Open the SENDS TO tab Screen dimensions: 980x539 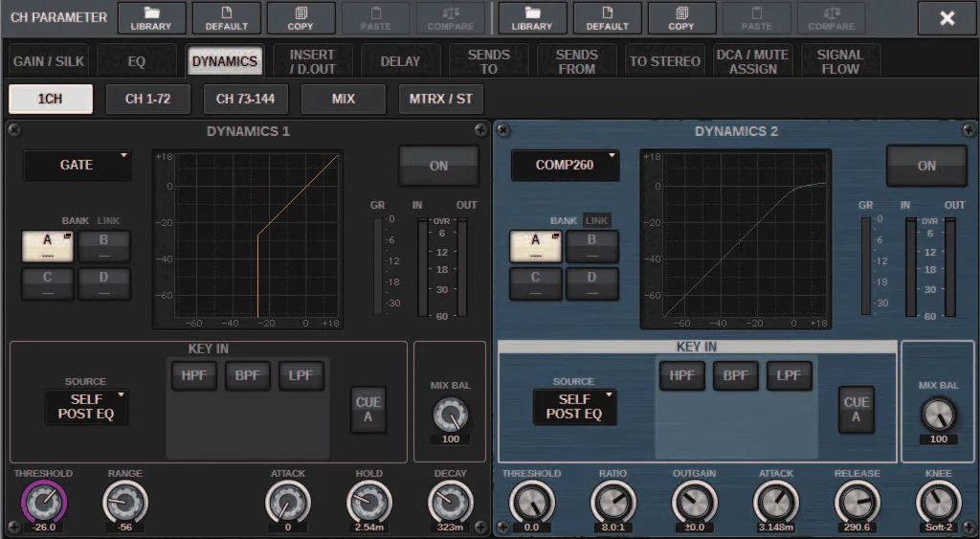489,61
